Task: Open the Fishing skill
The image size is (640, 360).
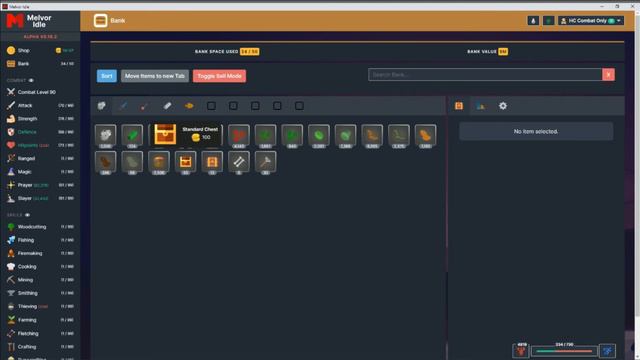Action: [x=40, y=240]
